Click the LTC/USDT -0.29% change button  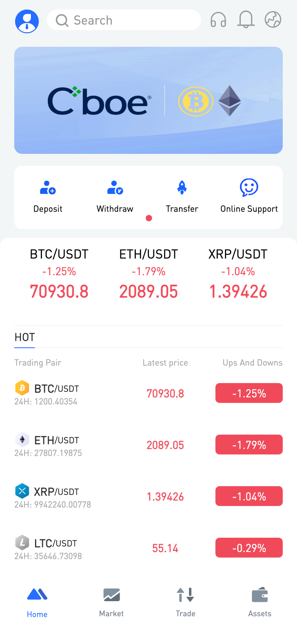(249, 548)
